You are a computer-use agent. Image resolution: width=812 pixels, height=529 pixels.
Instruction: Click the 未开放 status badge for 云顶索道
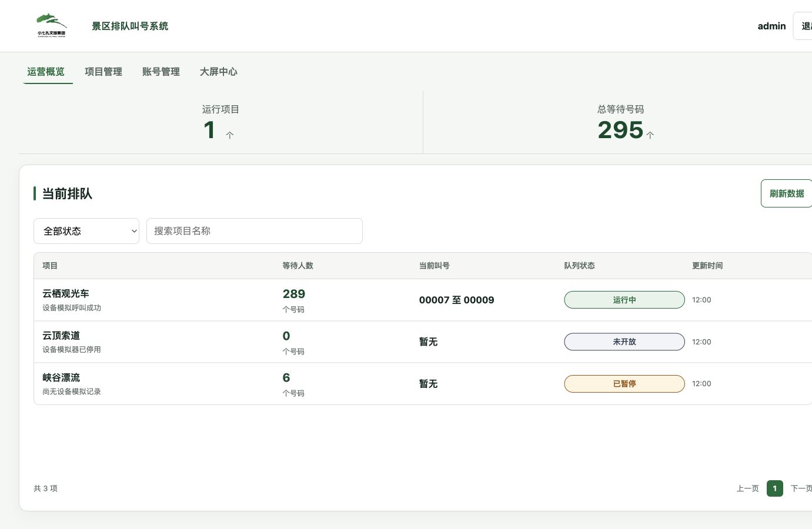click(x=624, y=341)
